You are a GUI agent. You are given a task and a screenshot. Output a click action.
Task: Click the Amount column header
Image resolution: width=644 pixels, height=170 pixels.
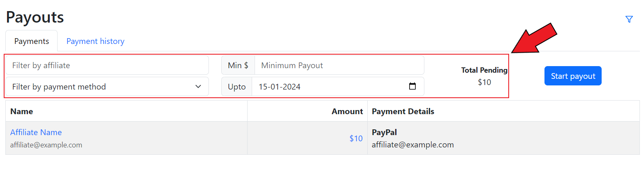[x=347, y=111]
